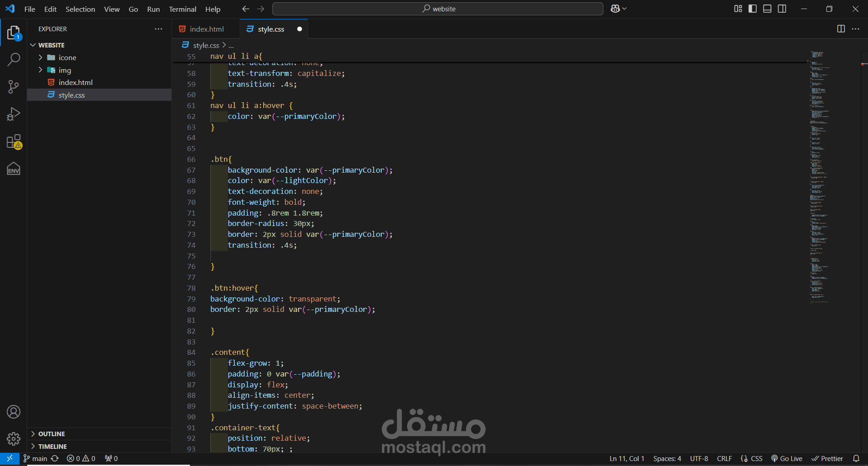Viewport: 868px width, 466px height.
Task: Click line number 66
Action: 191,160
